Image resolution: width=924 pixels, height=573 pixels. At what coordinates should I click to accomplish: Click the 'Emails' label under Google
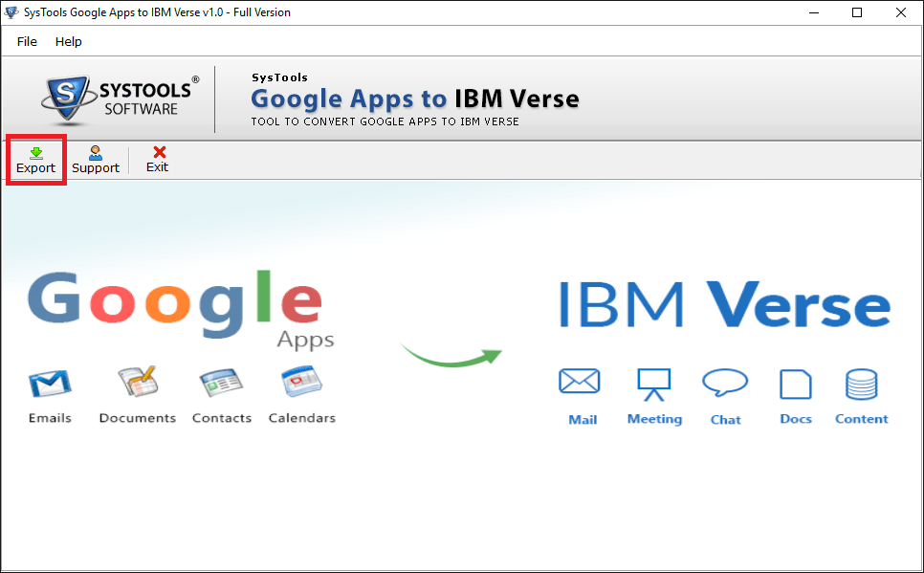[50, 418]
